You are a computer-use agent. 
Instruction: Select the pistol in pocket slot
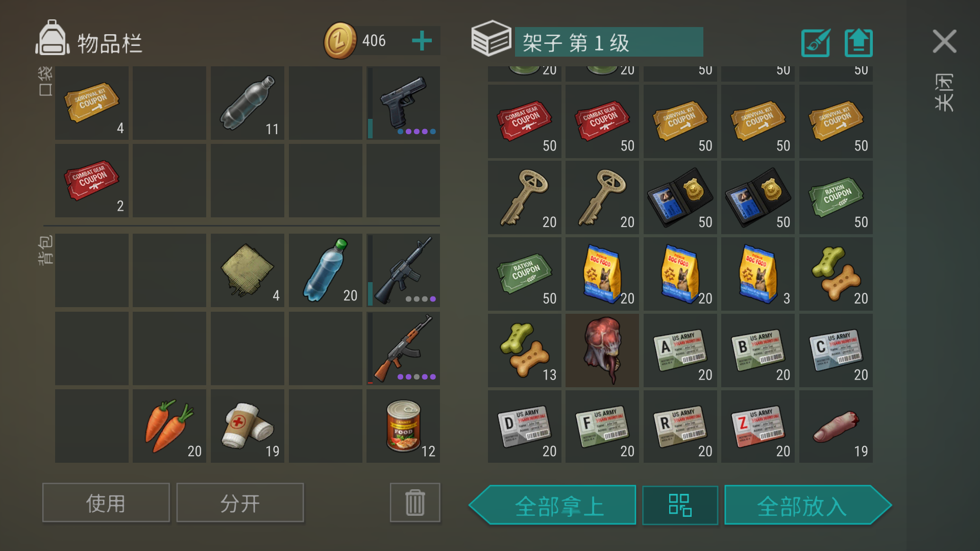(403, 103)
